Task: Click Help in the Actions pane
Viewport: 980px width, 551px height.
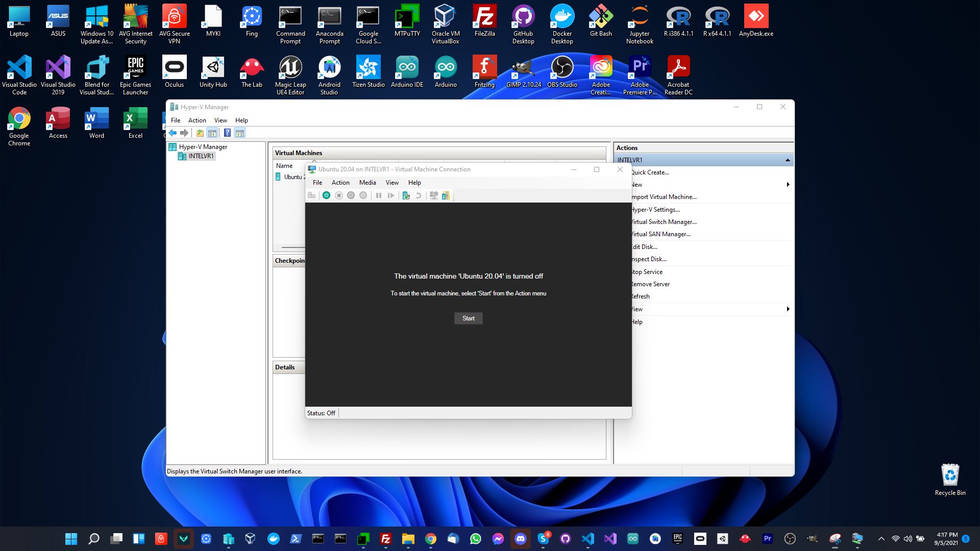Action: (x=637, y=322)
